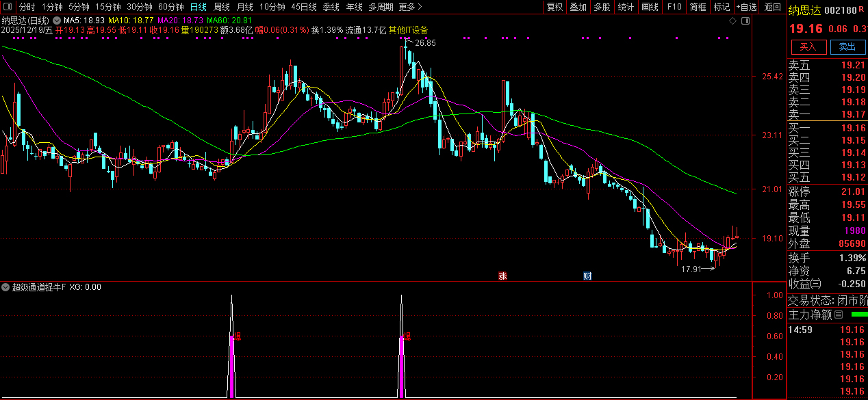Click the 返回 button
Viewport: 868px width, 400px height.
click(773, 7)
